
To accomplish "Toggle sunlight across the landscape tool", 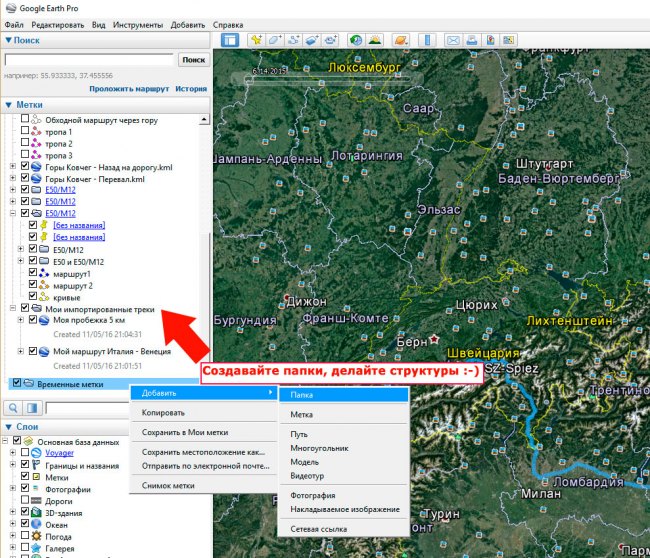I will coord(375,40).
